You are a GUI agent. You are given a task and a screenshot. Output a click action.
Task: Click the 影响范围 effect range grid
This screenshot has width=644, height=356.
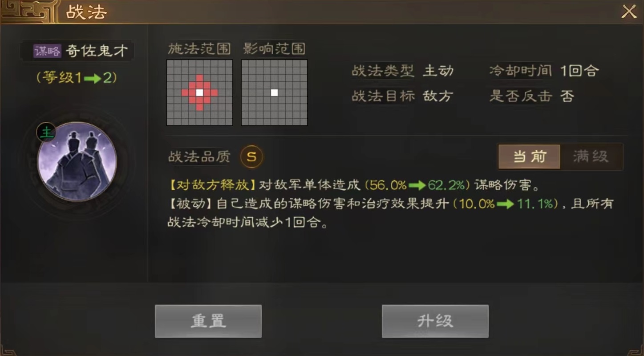tap(274, 92)
